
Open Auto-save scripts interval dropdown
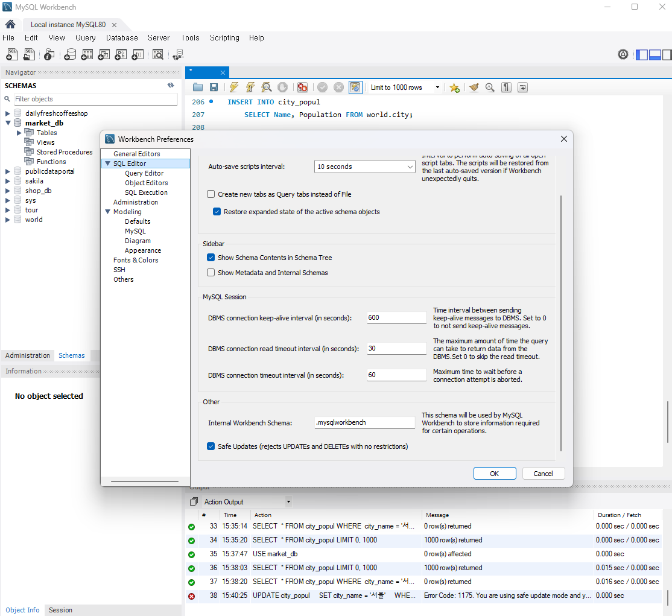pyautogui.click(x=365, y=167)
